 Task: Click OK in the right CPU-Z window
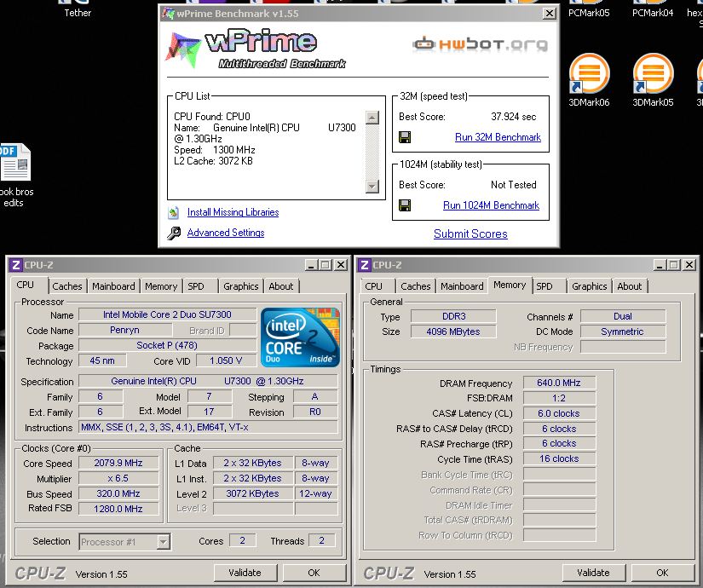(x=662, y=573)
